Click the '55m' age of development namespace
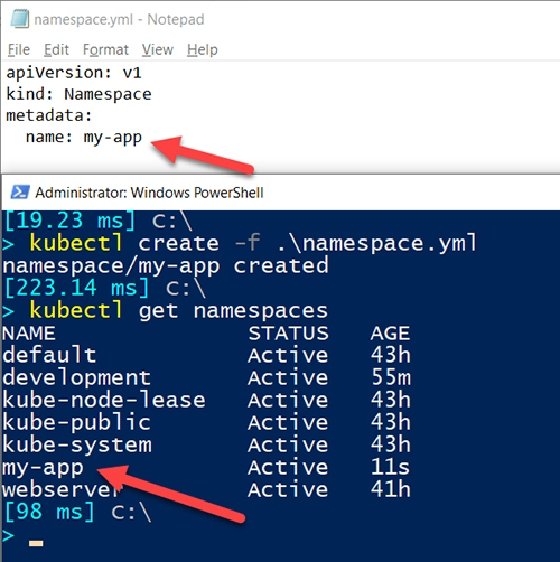This screenshot has width=560, height=562. [391, 377]
